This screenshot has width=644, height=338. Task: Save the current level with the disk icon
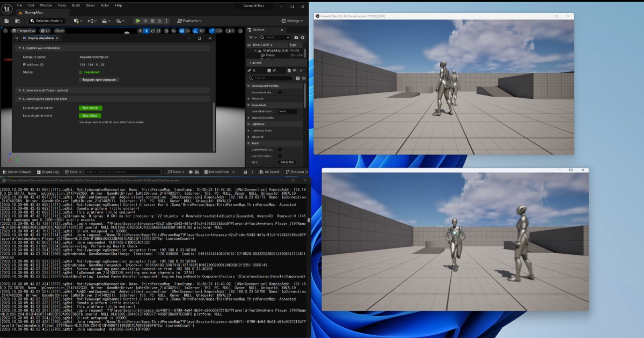6,21
